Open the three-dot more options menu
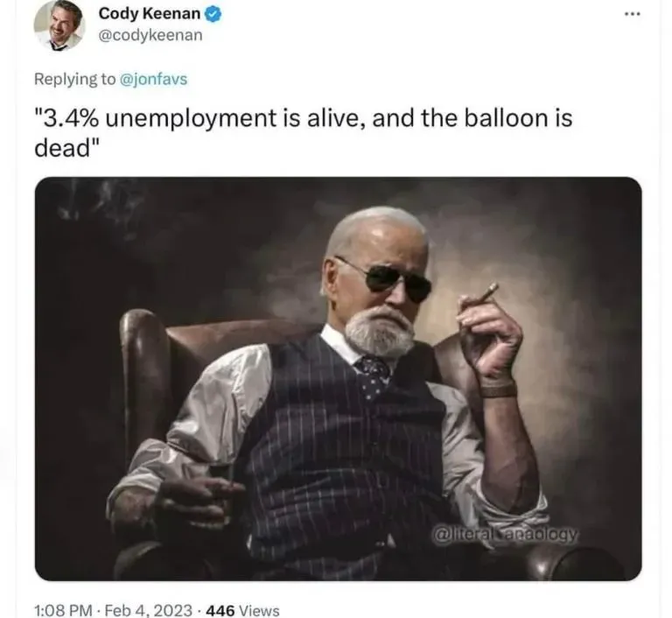 point(632,14)
